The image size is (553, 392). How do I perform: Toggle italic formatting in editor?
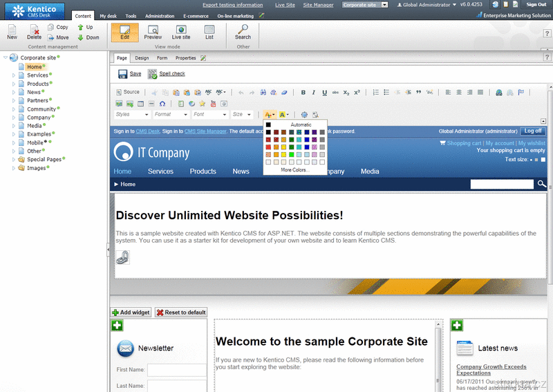314,92
